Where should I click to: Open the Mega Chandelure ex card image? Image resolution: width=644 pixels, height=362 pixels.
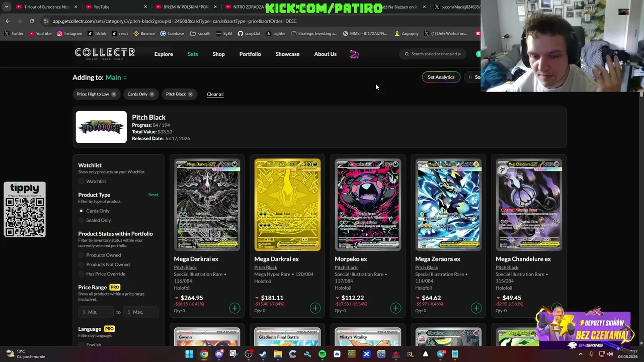tap(529, 205)
